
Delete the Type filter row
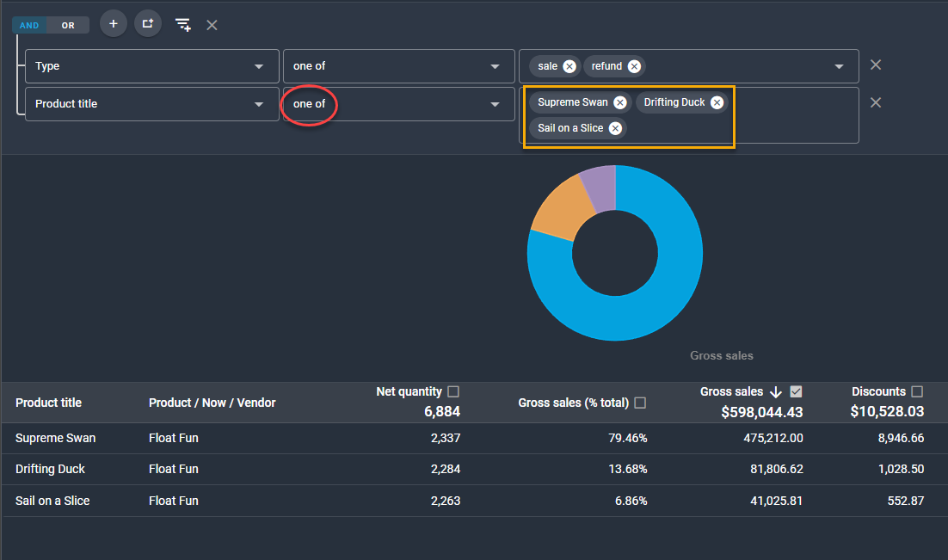(876, 65)
